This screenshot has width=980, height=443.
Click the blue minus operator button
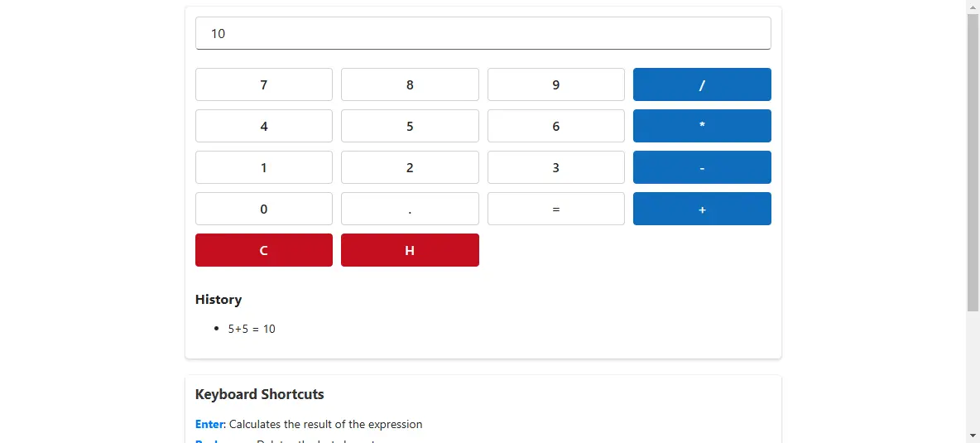[702, 167]
